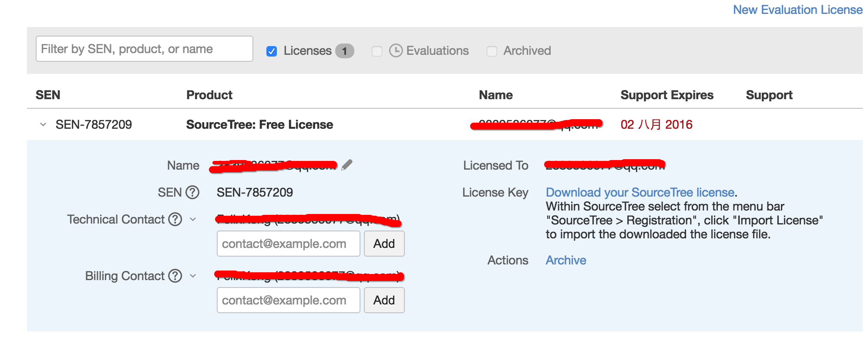Uncheck the Licenses checkbox
868x341 pixels.
(272, 51)
